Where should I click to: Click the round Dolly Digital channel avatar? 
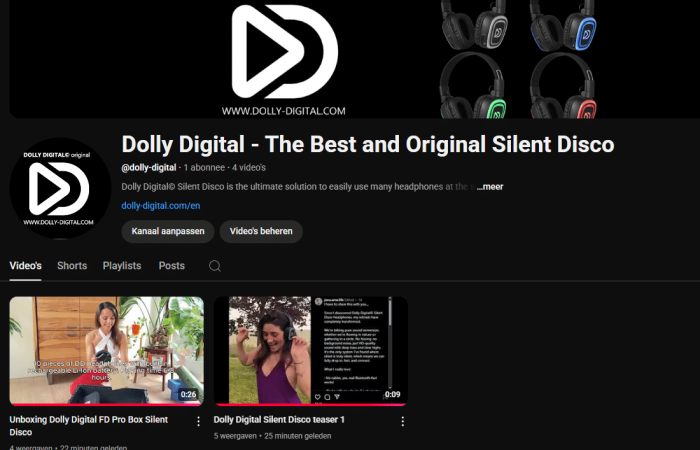pos(59,188)
